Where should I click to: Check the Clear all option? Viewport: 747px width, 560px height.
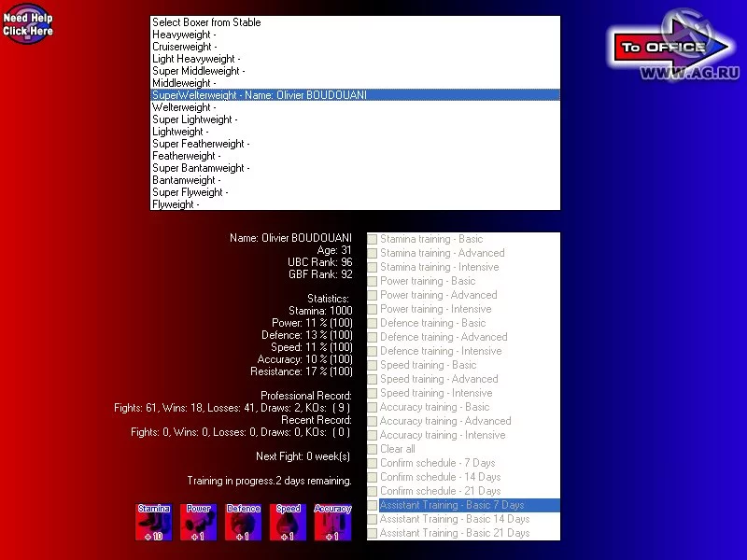373,449
